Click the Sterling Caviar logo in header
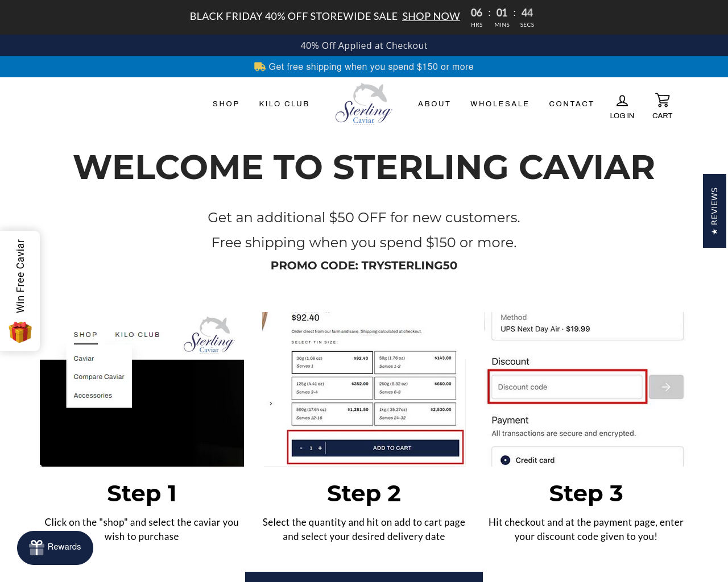Image resolution: width=728 pixels, height=582 pixels. pos(364,103)
